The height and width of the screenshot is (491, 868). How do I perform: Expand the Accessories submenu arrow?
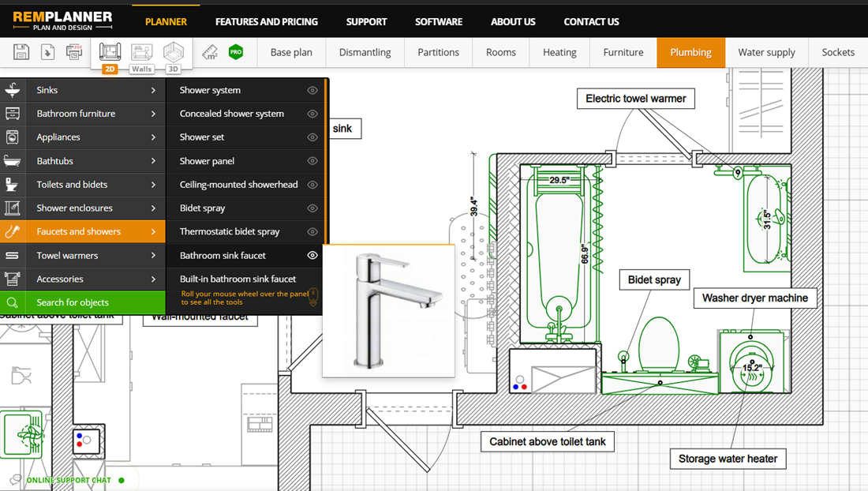pos(153,279)
